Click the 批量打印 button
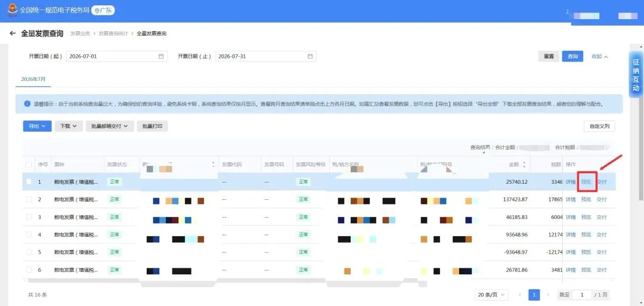 pos(153,126)
